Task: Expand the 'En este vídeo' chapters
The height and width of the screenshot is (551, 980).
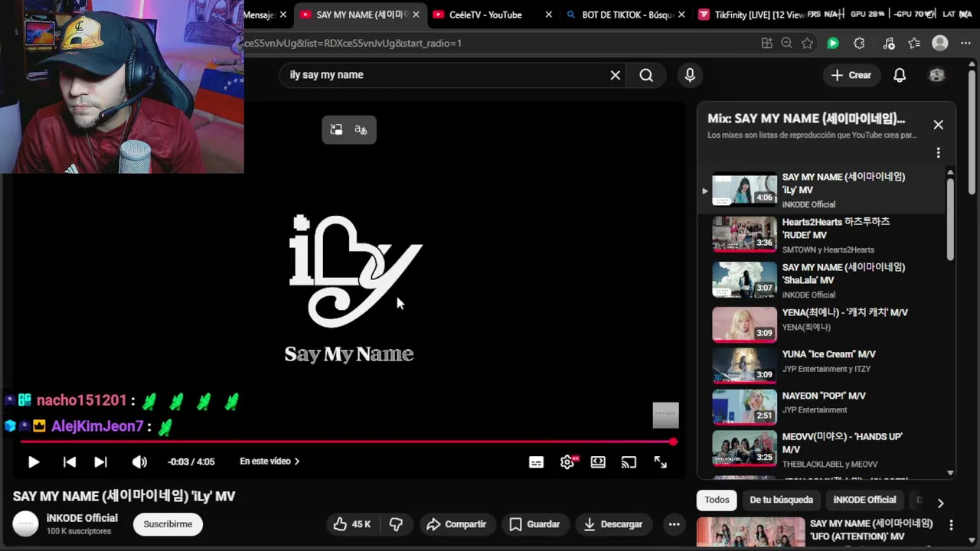Action: 269,461
